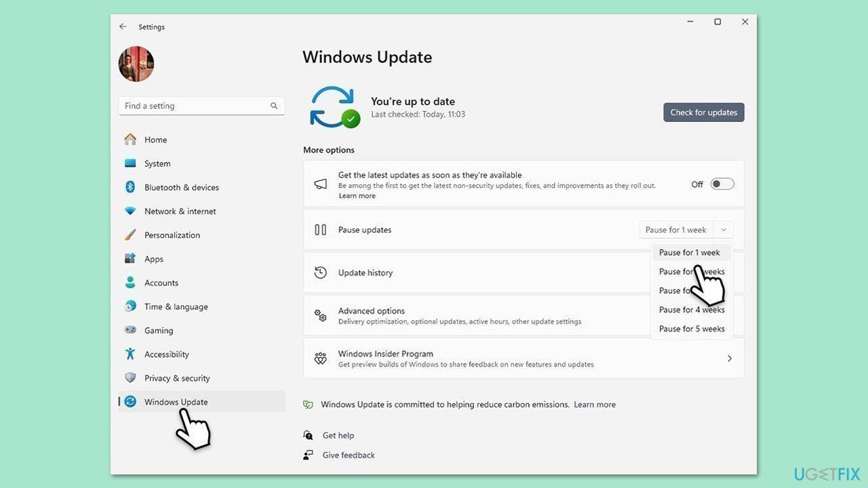This screenshot has width=868, height=488.
Task: Select 'Pause for 4 weeks' from dropdown
Action: 692,309
